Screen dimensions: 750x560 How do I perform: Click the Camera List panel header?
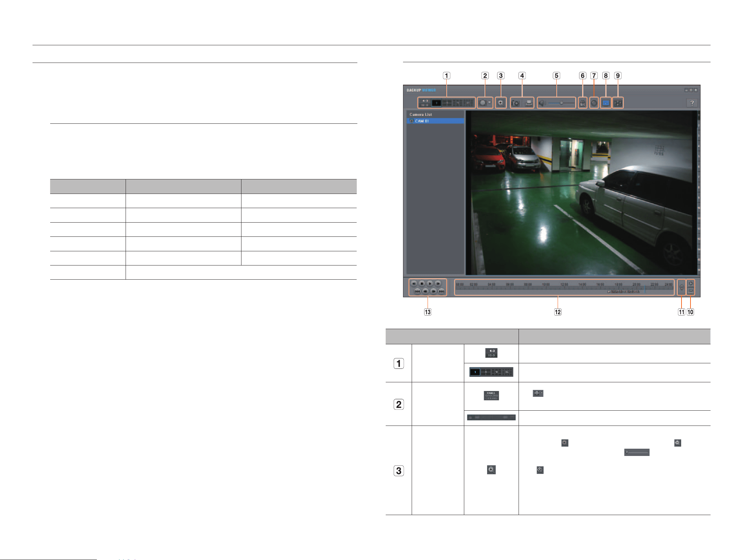click(421, 114)
